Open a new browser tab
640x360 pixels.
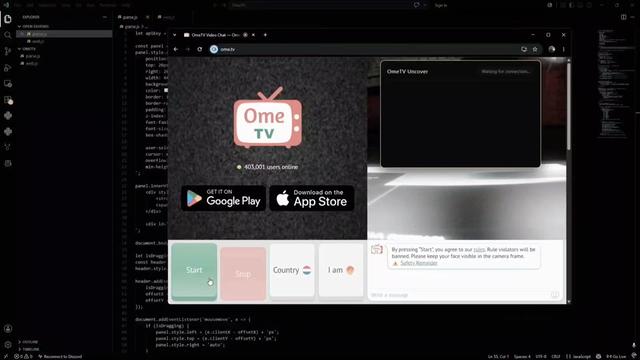point(265,35)
